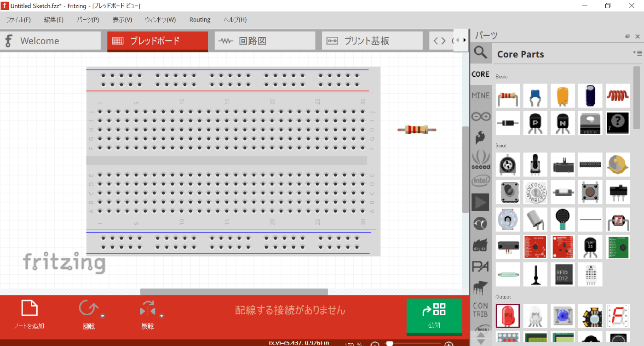Pick the RFID ID12 reader part
This screenshot has width=644, height=346.
(x=563, y=274)
